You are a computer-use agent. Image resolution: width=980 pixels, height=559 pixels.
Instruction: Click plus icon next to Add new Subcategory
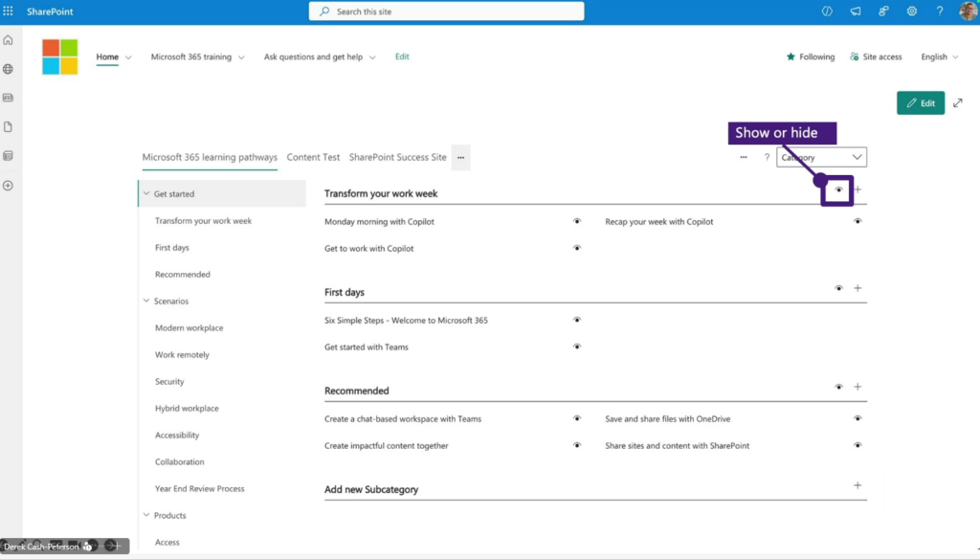point(857,485)
